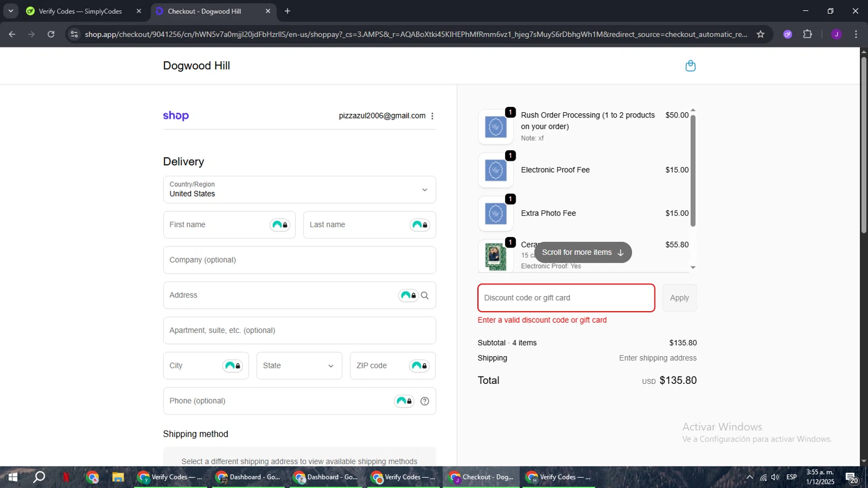Open tab search dropdown arrow
Screen dimensions: 868x488
tap(10, 11)
